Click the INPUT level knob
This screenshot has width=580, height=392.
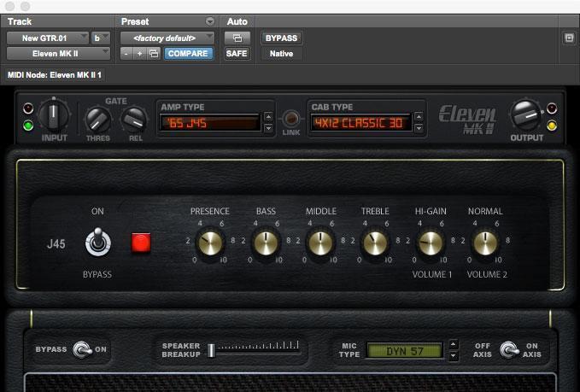[x=55, y=114]
